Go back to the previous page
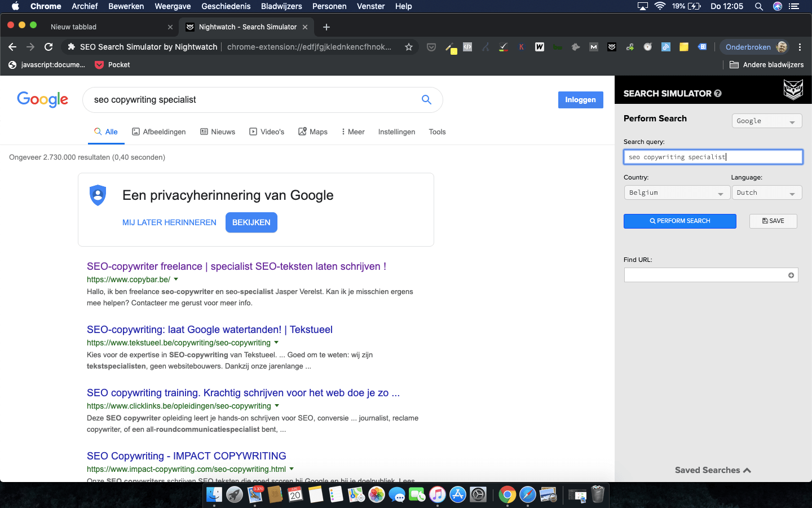 click(x=12, y=47)
